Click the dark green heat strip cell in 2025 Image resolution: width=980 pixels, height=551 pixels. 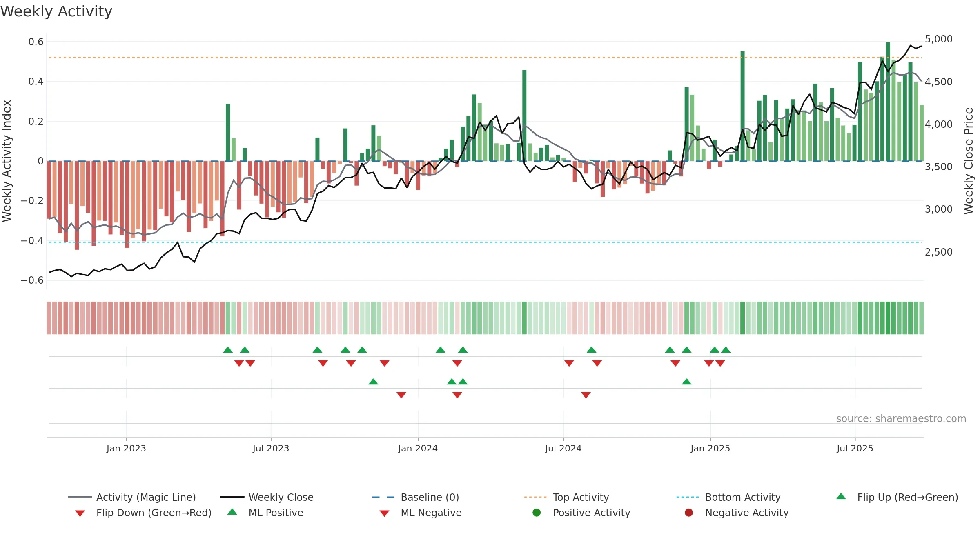[x=742, y=318]
